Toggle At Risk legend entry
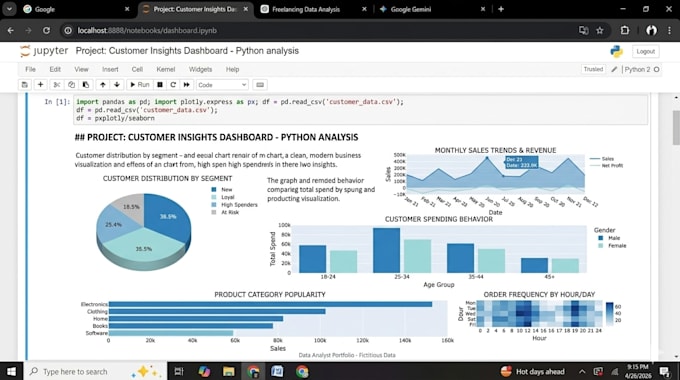The width and height of the screenshot is (680, 380). coord(225,212)
